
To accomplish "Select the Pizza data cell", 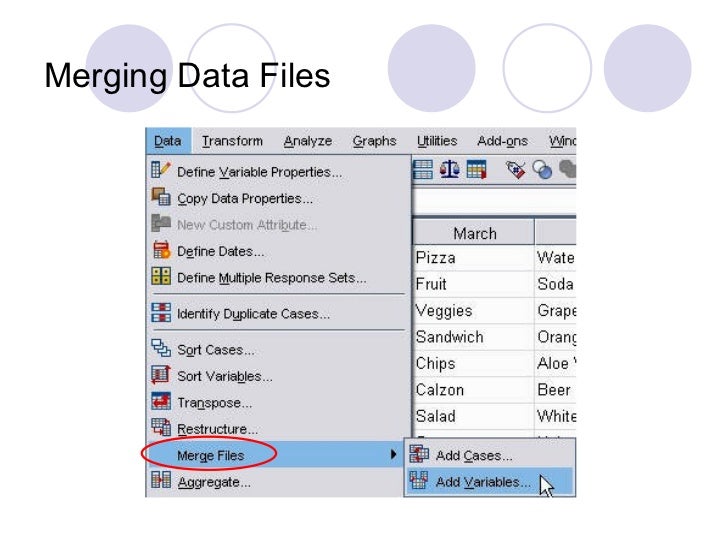I will (x=474, y=258).
